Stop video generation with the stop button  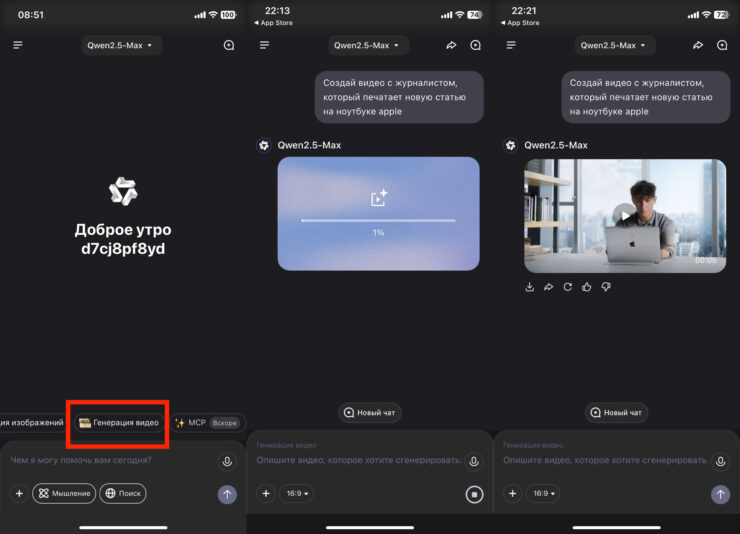(x=474, y=493)
